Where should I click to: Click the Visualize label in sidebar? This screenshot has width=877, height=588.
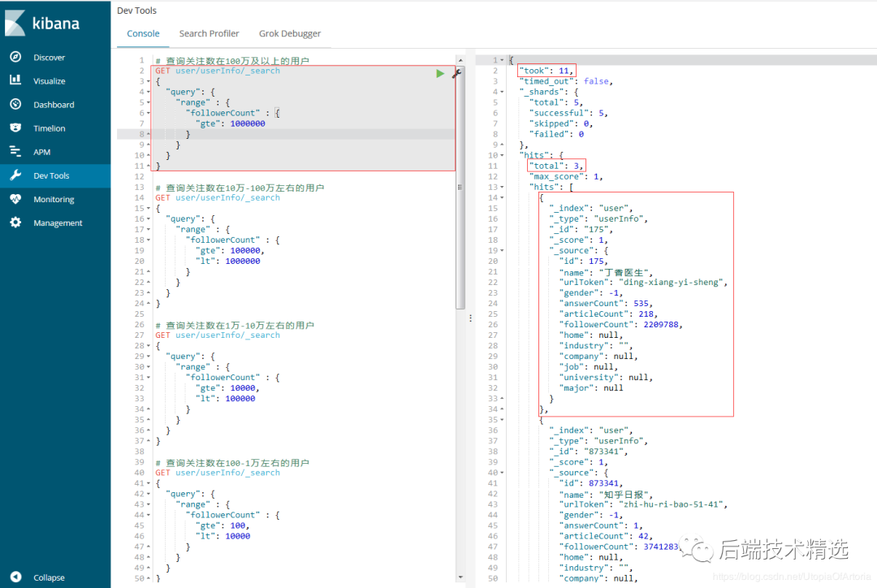tap(50, 81)
